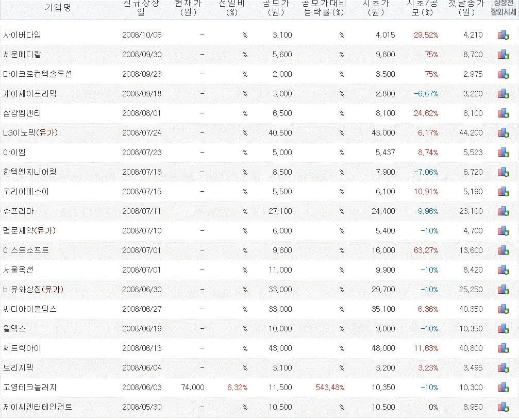The image size is (519, 420).
Task: Click the 543.48% return value for 고영테크놀러지
Action: [x=329, y=387]
